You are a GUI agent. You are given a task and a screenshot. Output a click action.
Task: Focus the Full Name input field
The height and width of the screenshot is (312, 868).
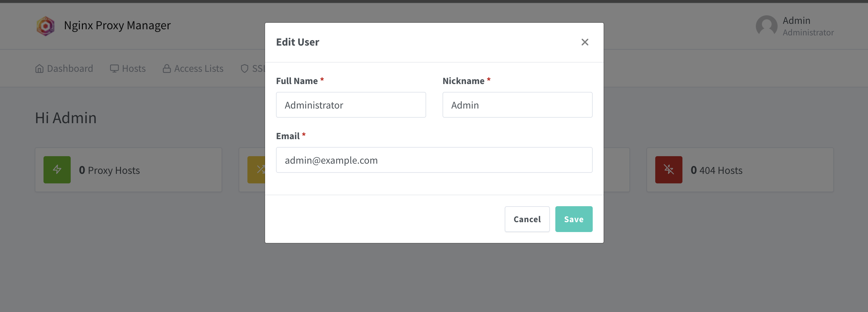[351, 105]
